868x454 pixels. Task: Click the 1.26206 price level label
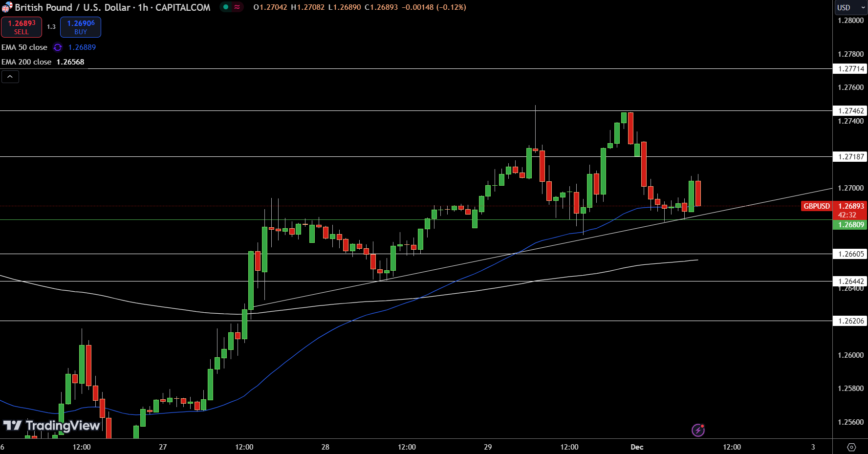(x=851, y=321)
